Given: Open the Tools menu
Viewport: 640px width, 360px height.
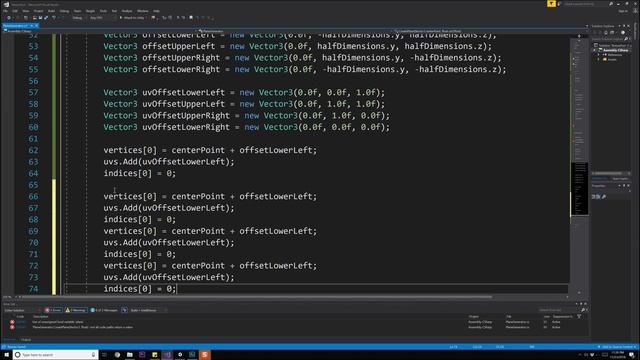Looking at the screenshot, I should pyautogui.click(x=103, y=11).
